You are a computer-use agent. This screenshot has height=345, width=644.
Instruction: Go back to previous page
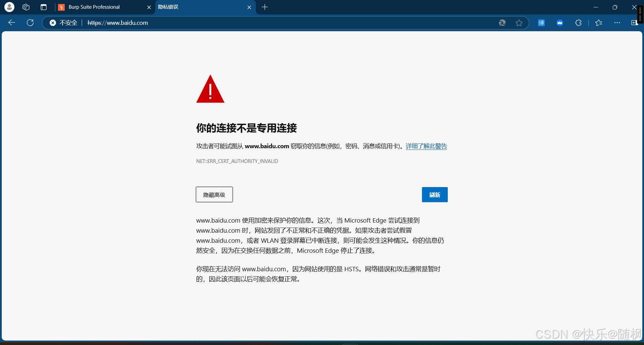tap(12, 23)
